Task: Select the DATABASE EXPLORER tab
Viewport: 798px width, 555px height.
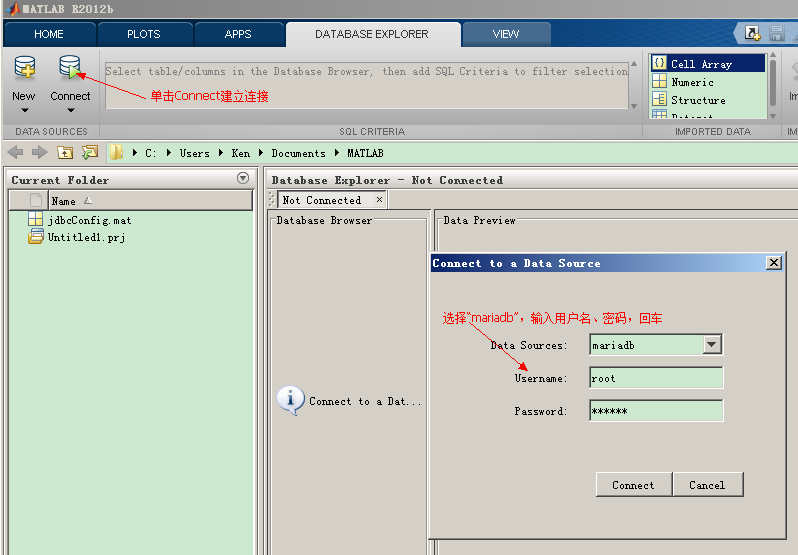Action: click(372, 34)
